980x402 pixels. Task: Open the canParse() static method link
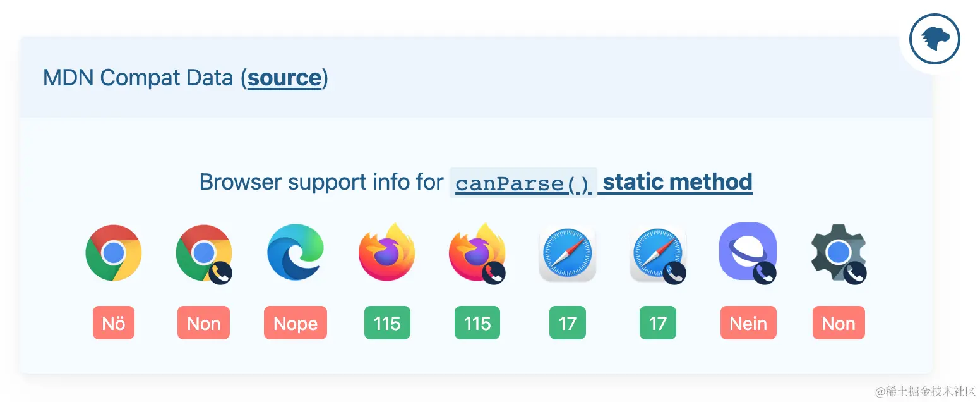(604, 182)
